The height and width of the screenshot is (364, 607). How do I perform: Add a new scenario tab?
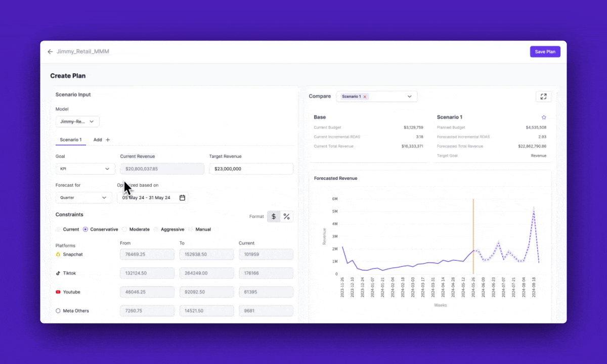click(101, 140)
